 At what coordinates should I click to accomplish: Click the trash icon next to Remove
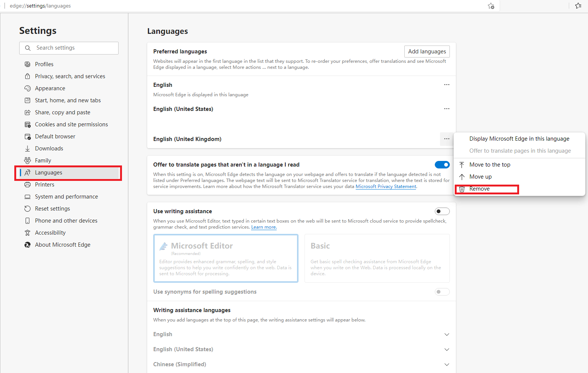click(x=462, y=189)
